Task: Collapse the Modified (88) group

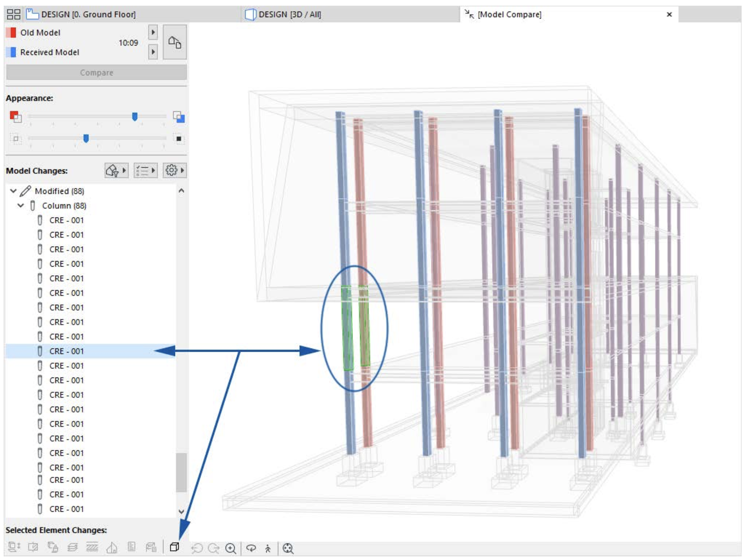Action: 13,191
